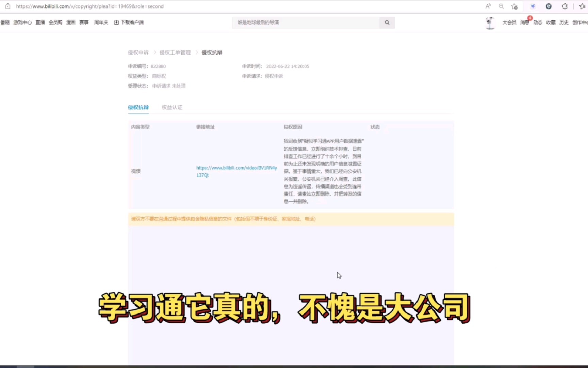The image size is (588, 368).
Task: Open 周年庆 in the top navigation
Action: click(101, 22)
